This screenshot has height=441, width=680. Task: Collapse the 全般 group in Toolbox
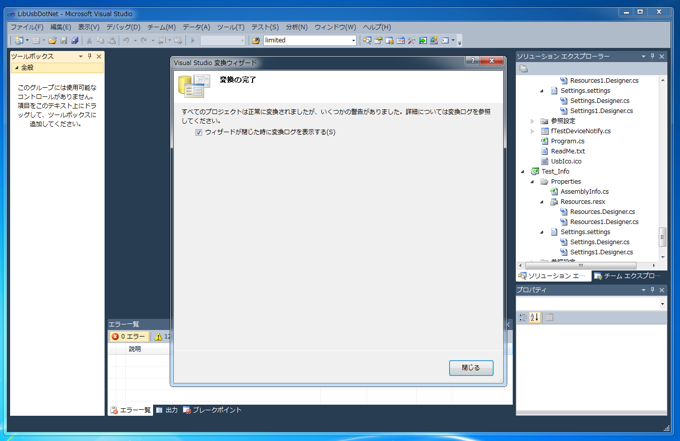(16, 68)
